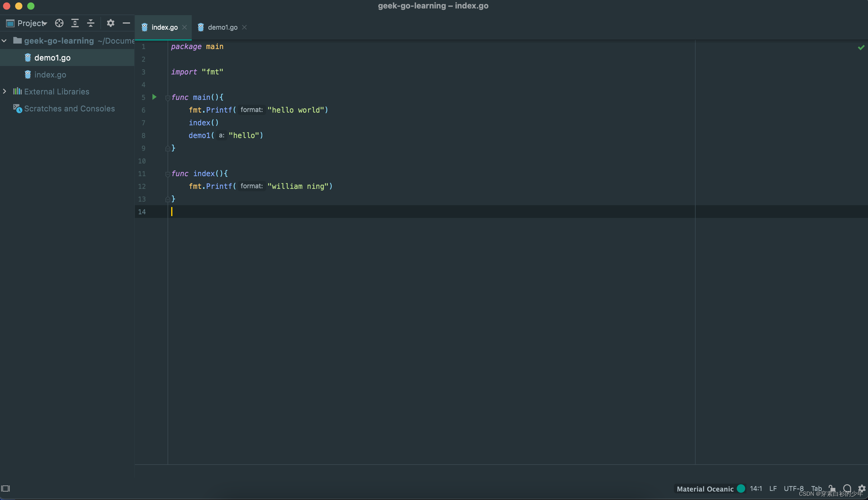
Task: Switch to the demo1.go editor tab
Action: (222, 27)
